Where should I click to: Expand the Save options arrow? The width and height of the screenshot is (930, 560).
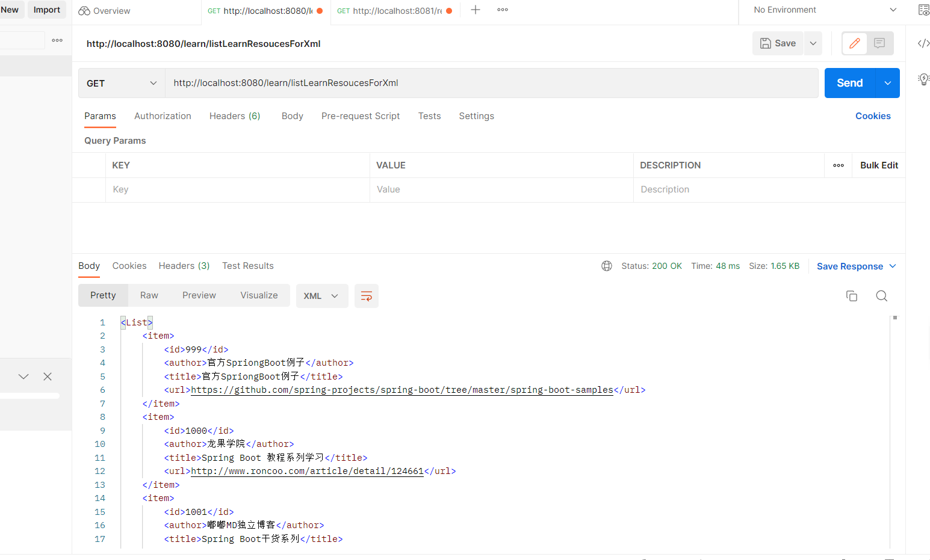(x=813, y=43)
